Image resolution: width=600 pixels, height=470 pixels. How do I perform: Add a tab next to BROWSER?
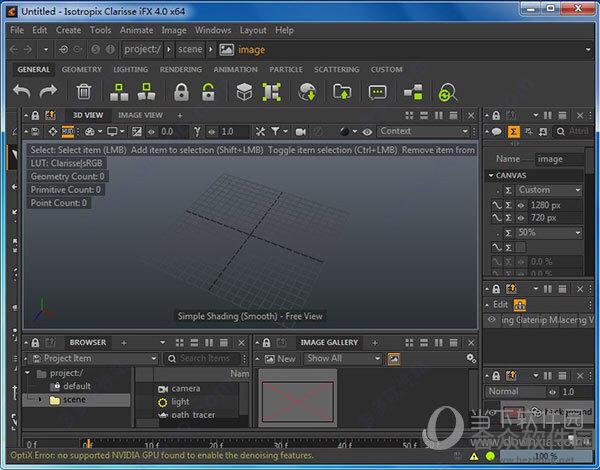124,343
